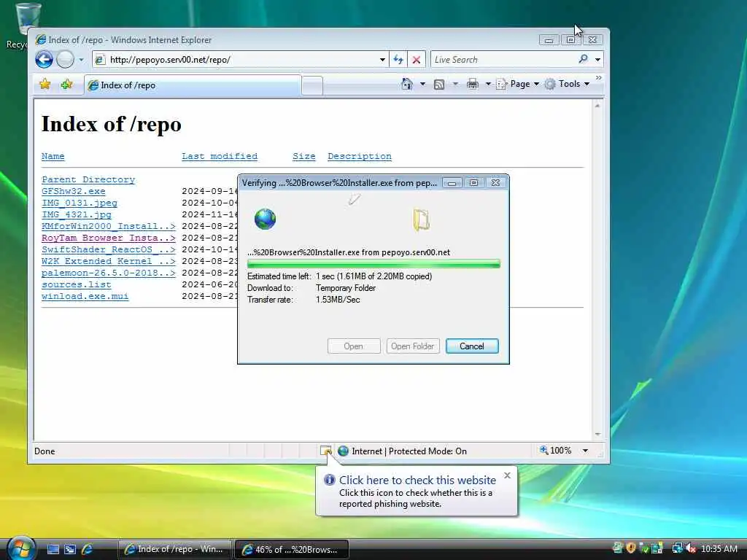The height and width of the screenshot is (560, 747).
Task: Sort listing by Size
Action: point(304,156)
